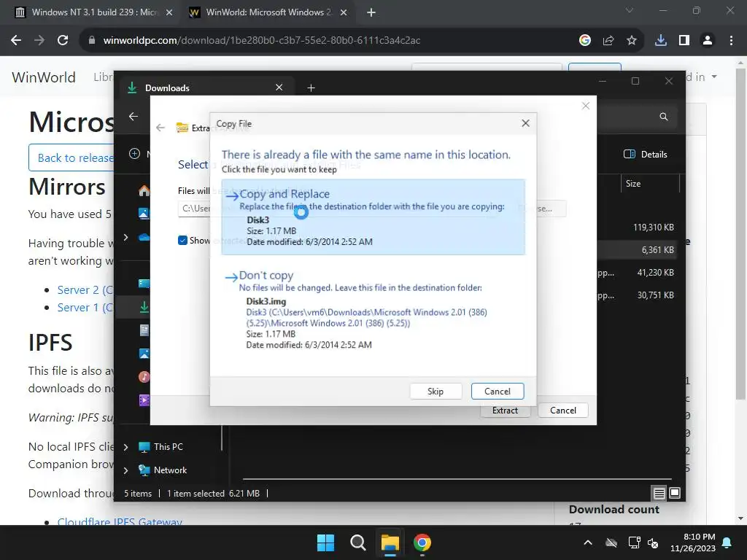Toggle the Details pane
Image resolution: width=747 pixels, height=560 pixels.
click(x=646, y=155)
